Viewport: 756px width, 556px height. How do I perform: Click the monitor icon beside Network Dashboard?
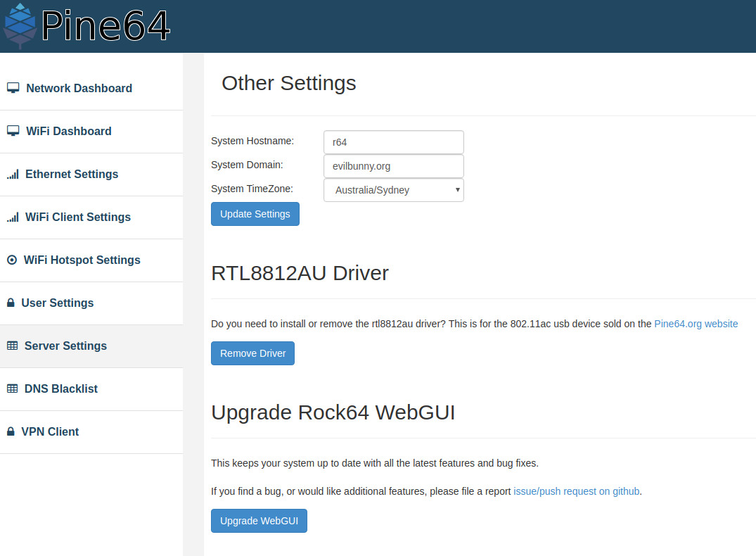(13, 88)
